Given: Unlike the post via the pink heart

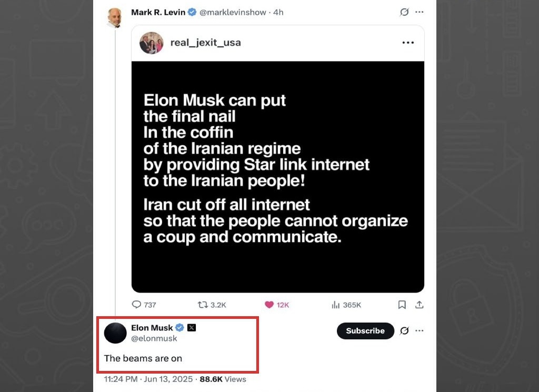Looking at the screenshot, I should point(269,305).
